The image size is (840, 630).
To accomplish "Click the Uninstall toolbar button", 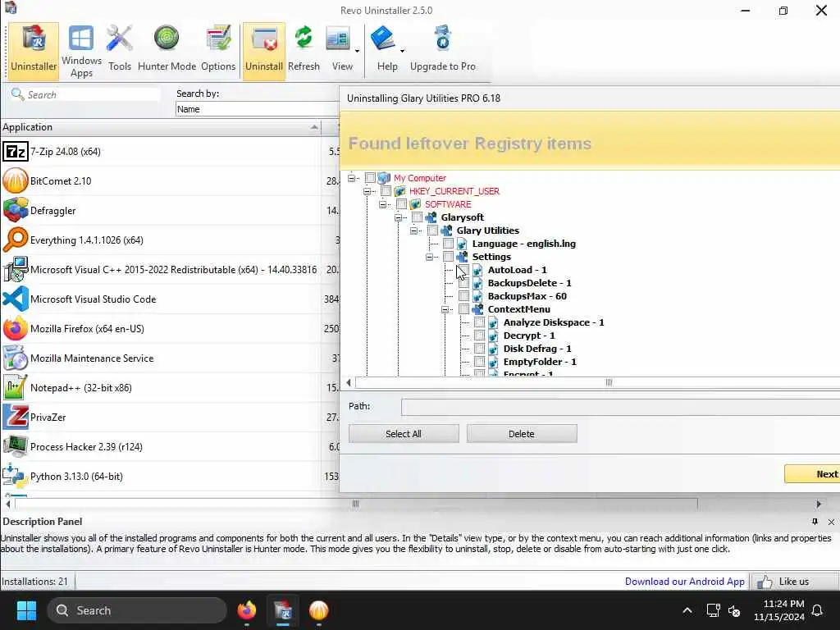I will click(x=263, y=50).
